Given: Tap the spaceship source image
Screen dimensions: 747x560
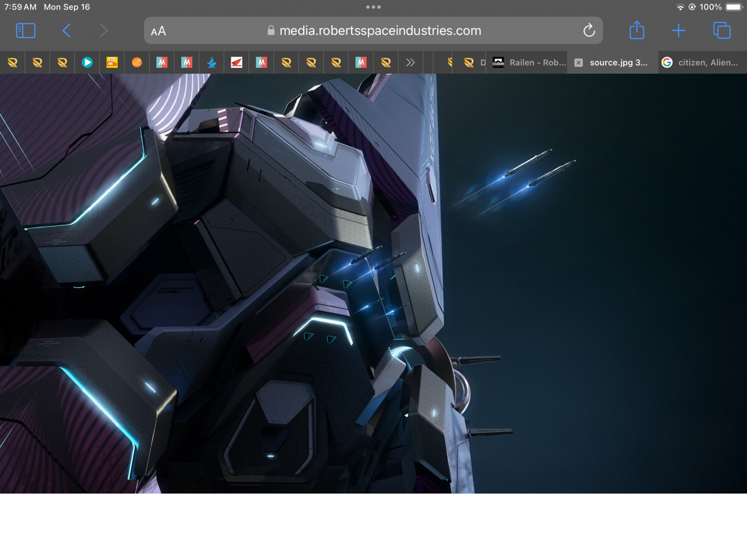Looking at the screenshot, I should point(373,283).
